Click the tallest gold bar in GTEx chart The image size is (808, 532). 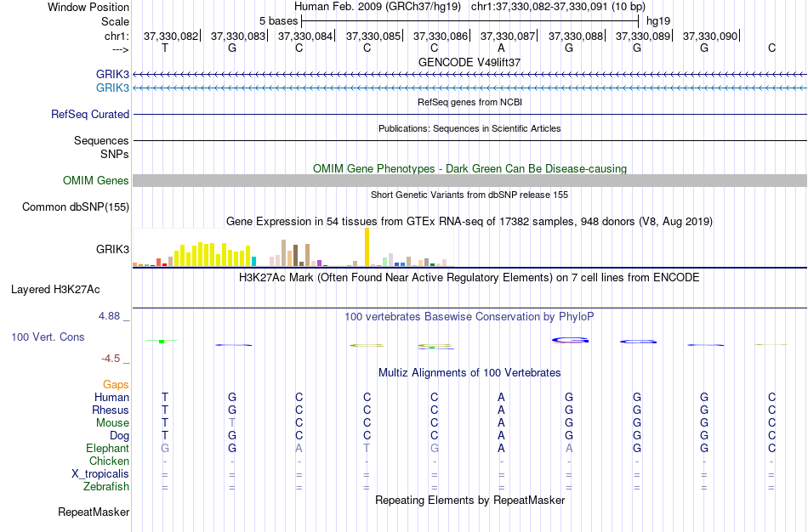367,246
